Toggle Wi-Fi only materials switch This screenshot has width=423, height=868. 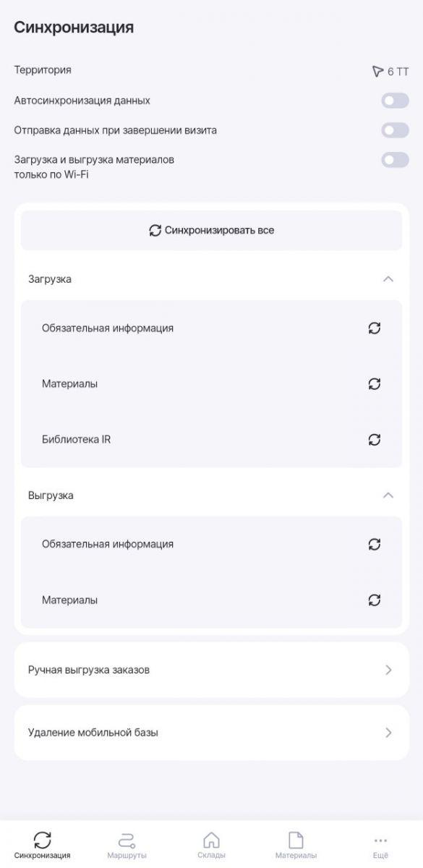click(x=395, y=160)
